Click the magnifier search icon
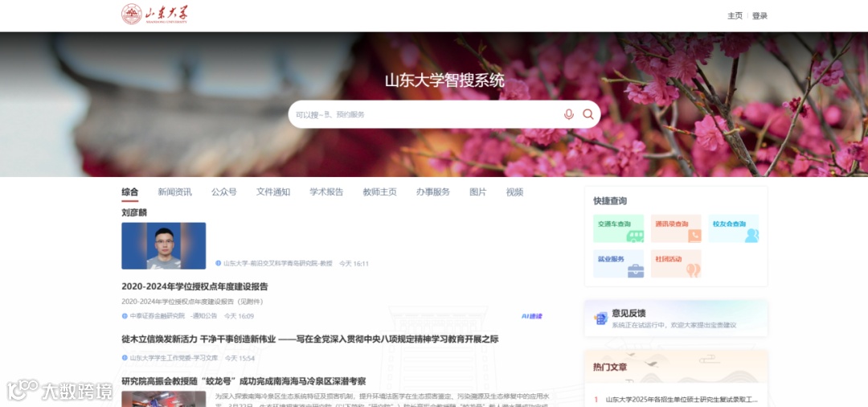 [588, 114]
